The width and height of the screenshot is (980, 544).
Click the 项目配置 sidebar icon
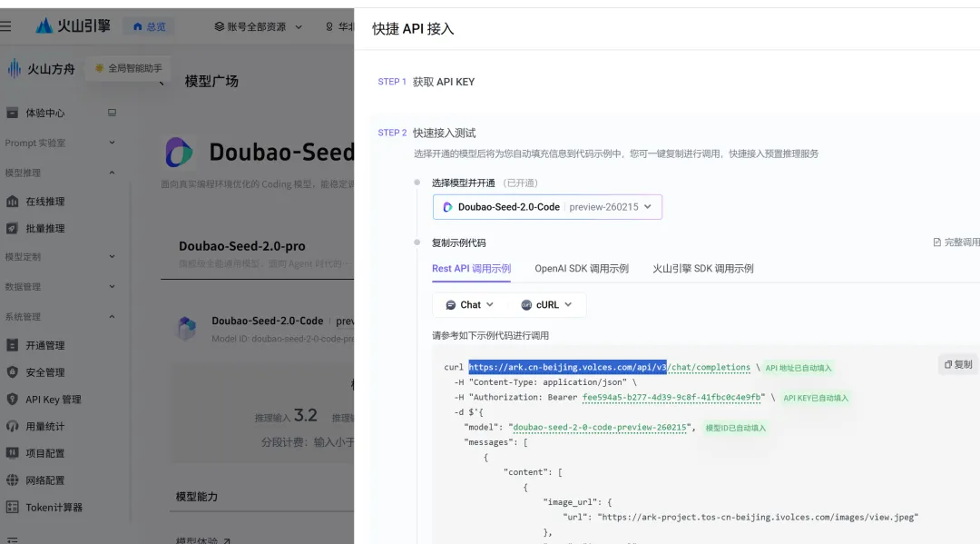(x=12, y=452)
